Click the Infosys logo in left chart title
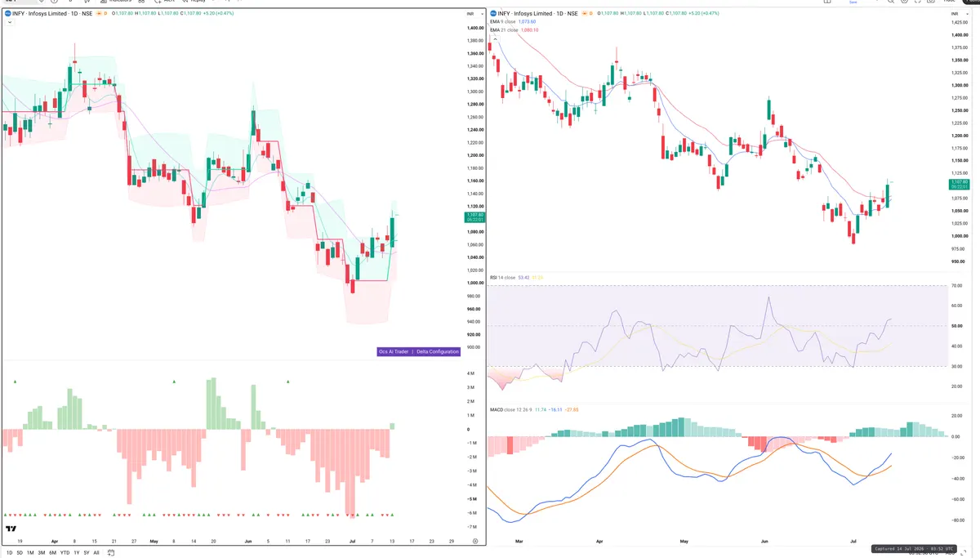980x558 pixels. tap(7, 14)
